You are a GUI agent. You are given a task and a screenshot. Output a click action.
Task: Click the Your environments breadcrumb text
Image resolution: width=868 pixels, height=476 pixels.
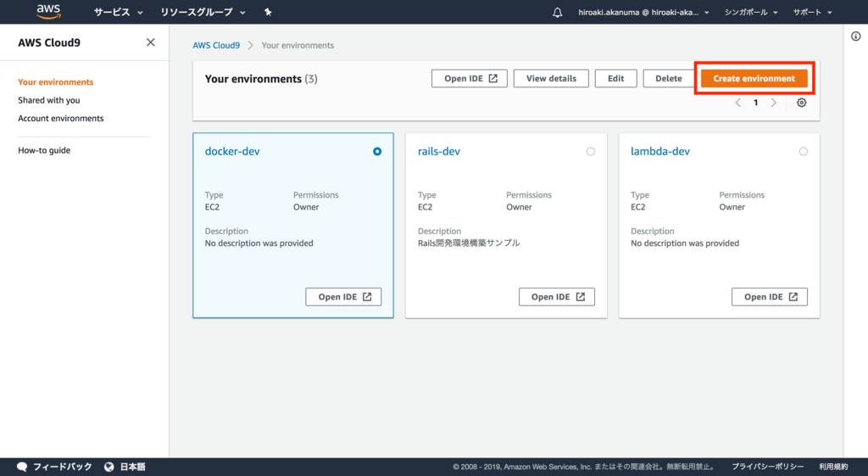[x=298, y=46]
